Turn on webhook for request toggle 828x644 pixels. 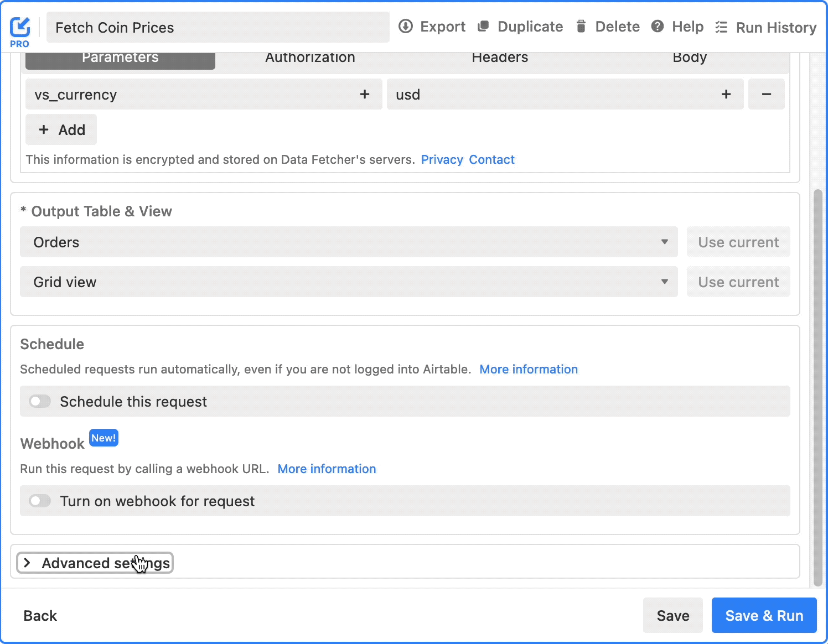[x=40, y=501]
